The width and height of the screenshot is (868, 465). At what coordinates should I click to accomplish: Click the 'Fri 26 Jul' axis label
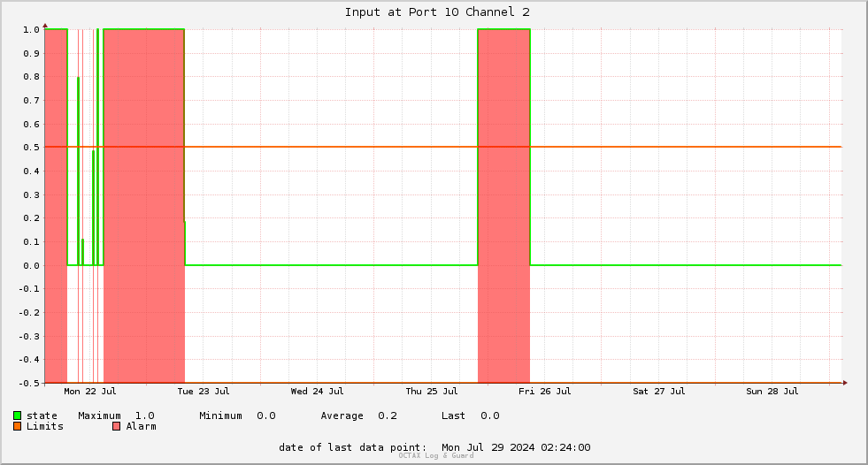point(545,391)
